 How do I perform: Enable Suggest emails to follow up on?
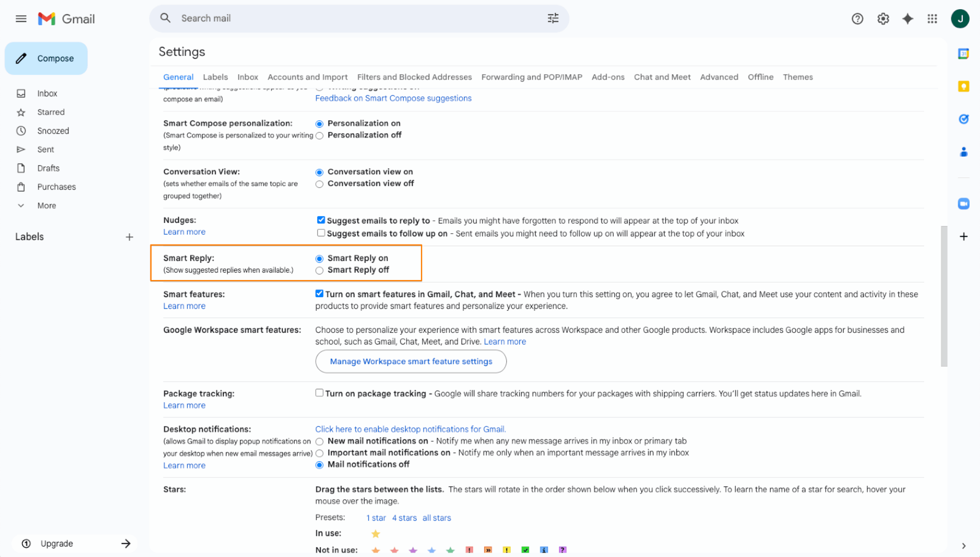click(x=321, y=233)
